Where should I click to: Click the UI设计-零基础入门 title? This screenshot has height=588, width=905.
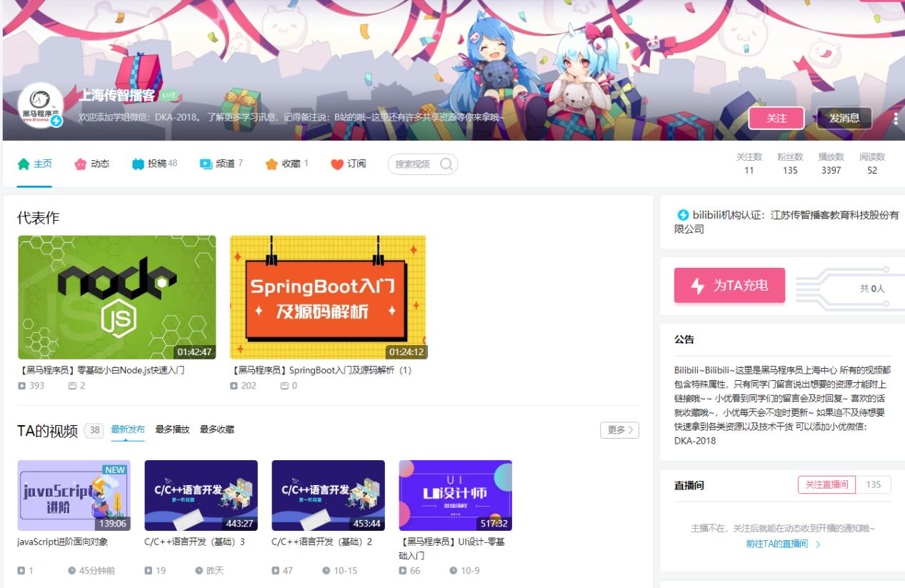(453, 548)
